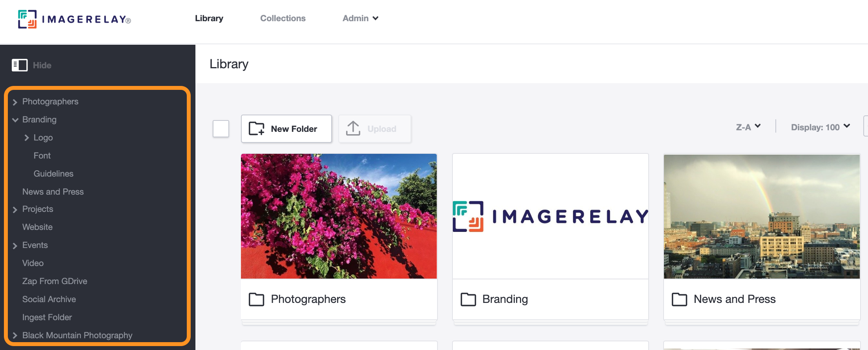Select Social Archive in the sidebar
The width and height of the screenshot is (868, 350).
coord(49,299)
